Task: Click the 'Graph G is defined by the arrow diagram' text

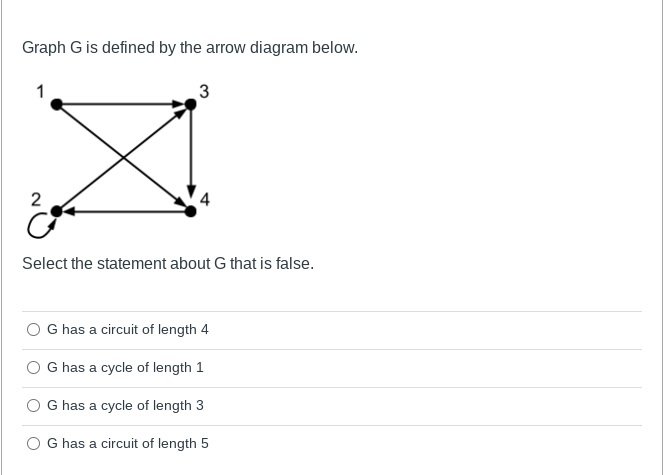Action: tap(190, 48)
